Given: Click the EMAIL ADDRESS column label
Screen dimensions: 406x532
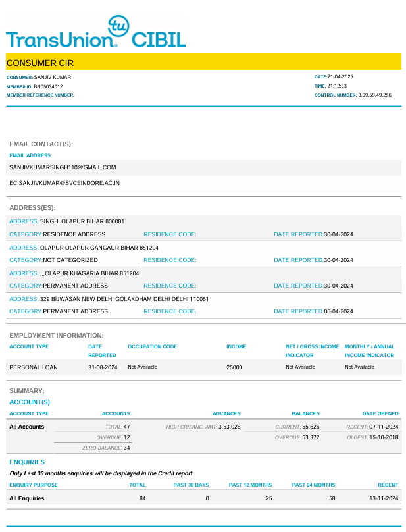Looking at the screenshot, I should tap(30, 155).
